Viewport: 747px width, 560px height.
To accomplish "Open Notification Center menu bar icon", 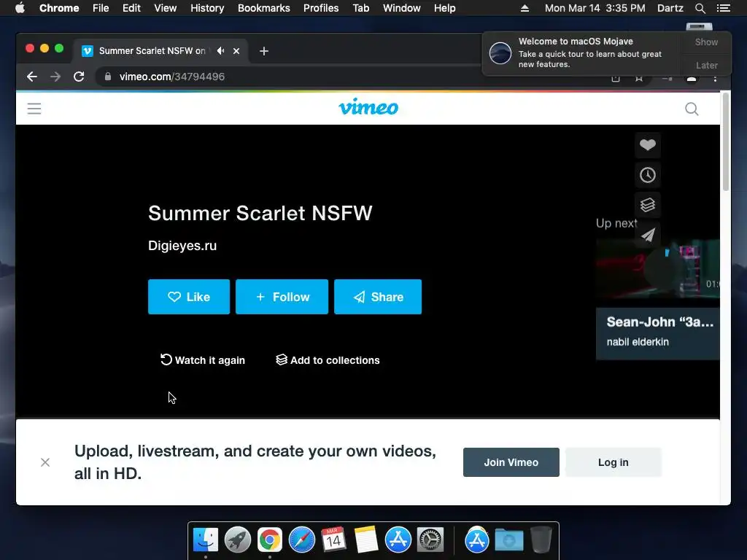I will (723, 8).
